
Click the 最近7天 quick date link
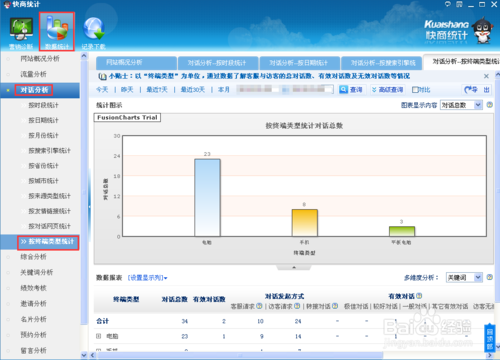click(157, 90)
